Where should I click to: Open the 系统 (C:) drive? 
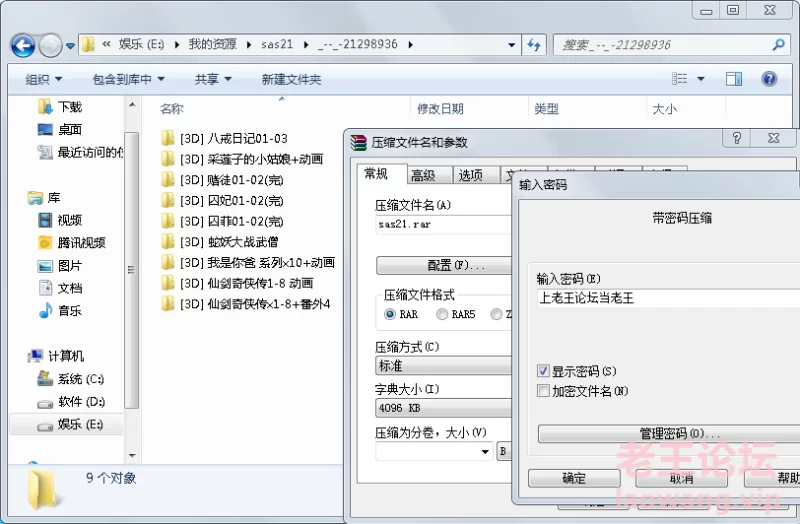pos(71,379)
